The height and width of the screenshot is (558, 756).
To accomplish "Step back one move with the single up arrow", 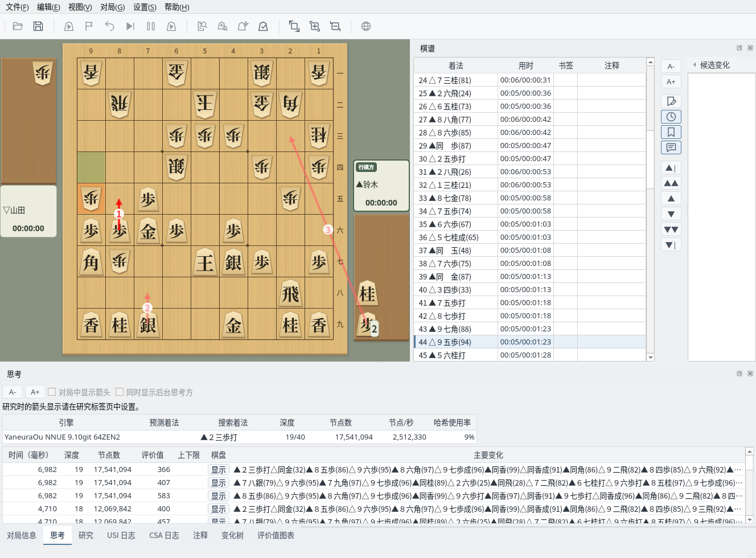I will (x=671, y=199).
